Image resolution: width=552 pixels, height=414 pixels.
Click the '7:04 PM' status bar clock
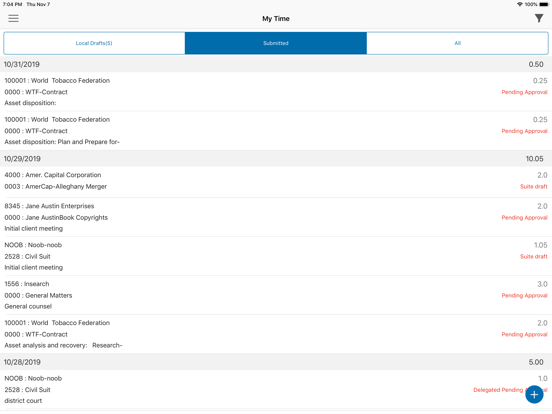tap(12, 4)
